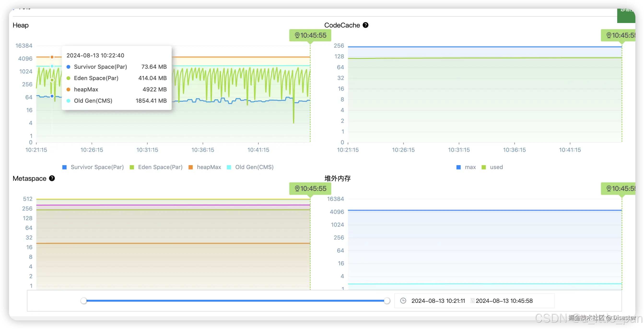Click the 10:45:55 pin marker above the 堆外内存 chart

619,188
